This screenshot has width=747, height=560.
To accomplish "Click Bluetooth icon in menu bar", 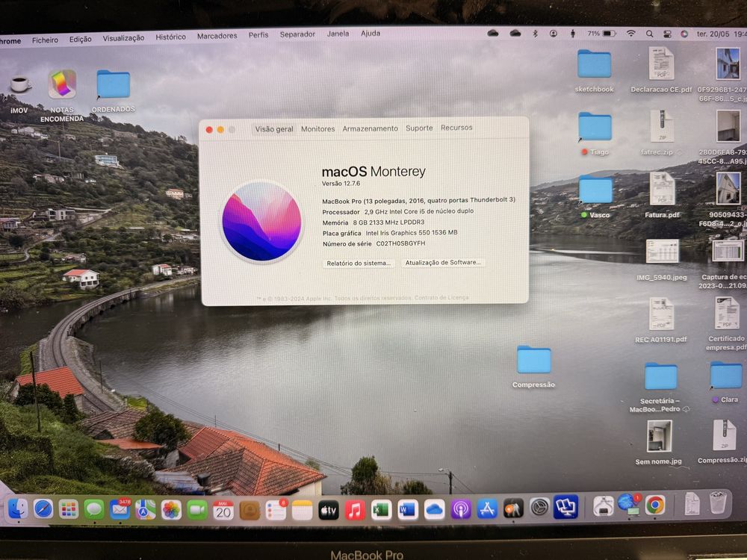I will pyautogui.click(x=535, y=34).
